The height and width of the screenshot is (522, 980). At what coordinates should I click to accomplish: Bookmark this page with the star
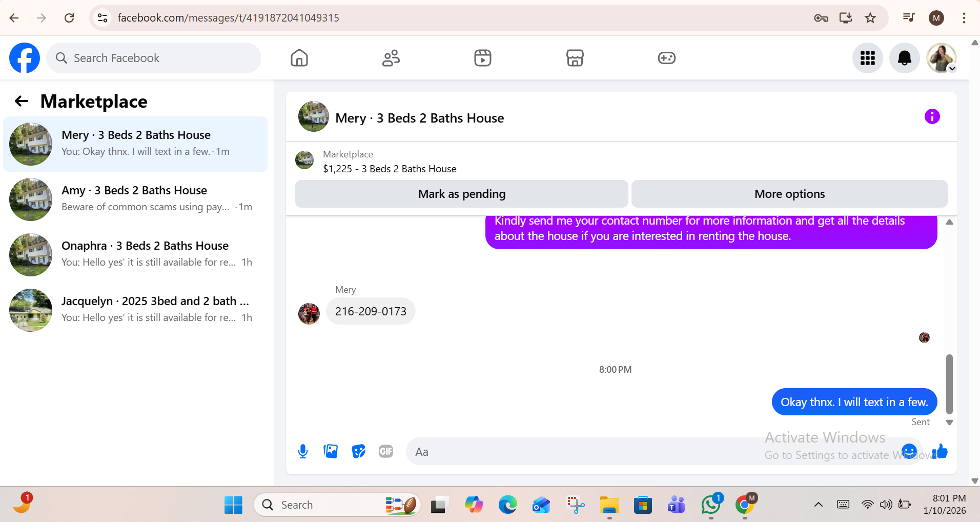click(870, 18)
